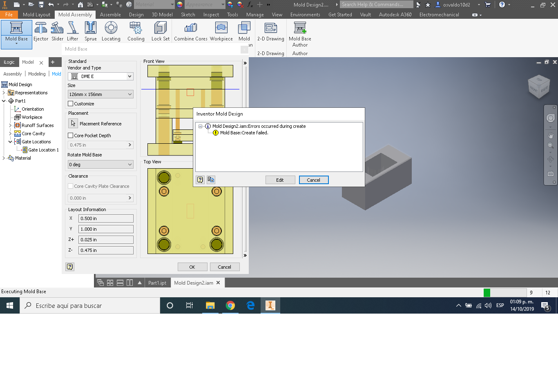This screenshot has width=558, height=392.
Task: Select the Assembly browser view link
Action: coord(13,74)
